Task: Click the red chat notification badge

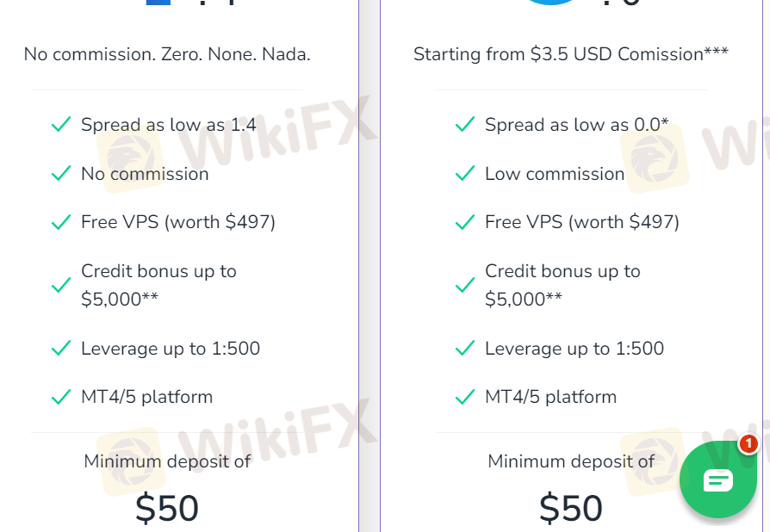Action: pos(748,443)
